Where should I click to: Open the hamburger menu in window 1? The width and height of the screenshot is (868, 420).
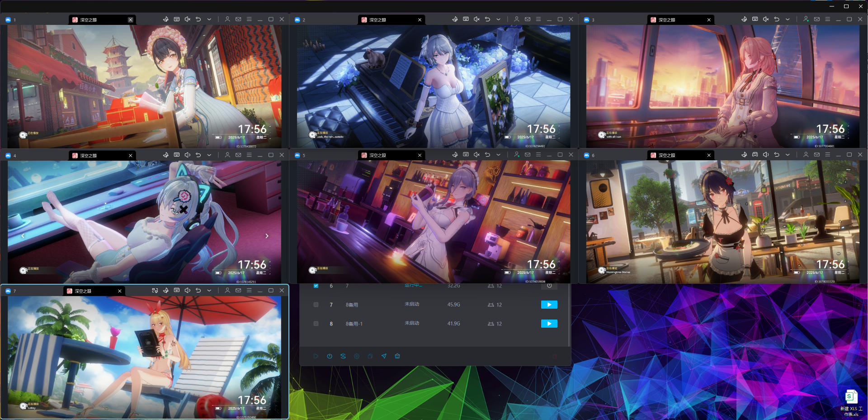(x=249, y=19)
